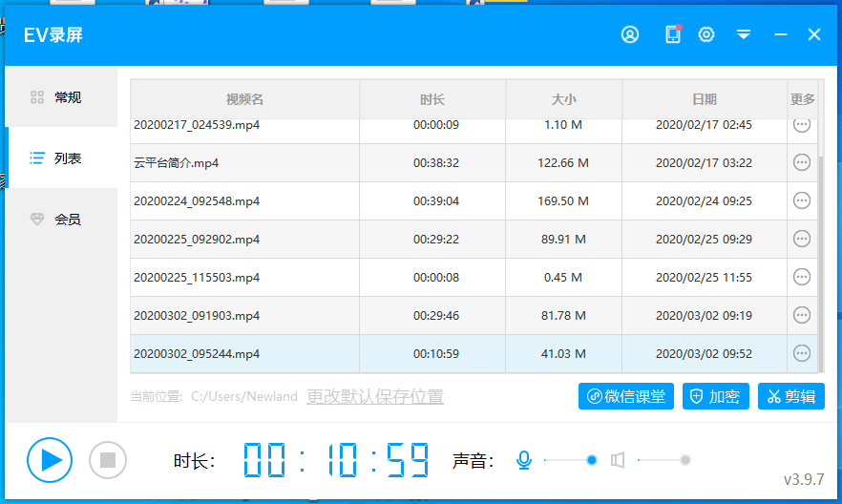Open the 会员 membership tab
Viewport: 842px width, 504px height.
click(x=61, y=220)
